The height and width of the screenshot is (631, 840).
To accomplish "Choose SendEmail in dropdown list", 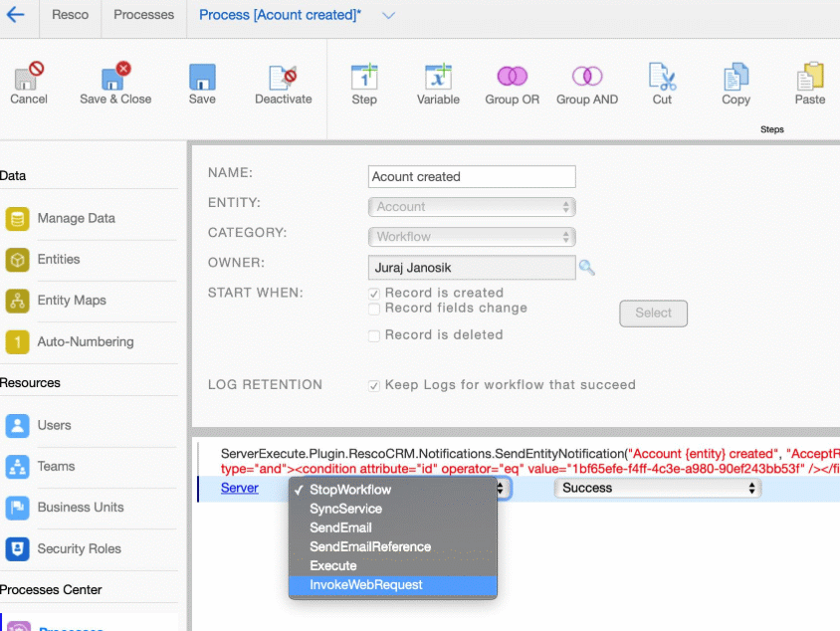I will coord(393,527).
